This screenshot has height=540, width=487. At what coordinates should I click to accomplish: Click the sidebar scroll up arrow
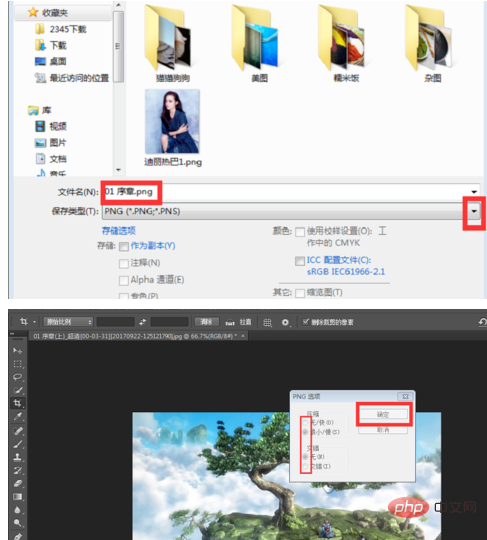tap(118, 5)
